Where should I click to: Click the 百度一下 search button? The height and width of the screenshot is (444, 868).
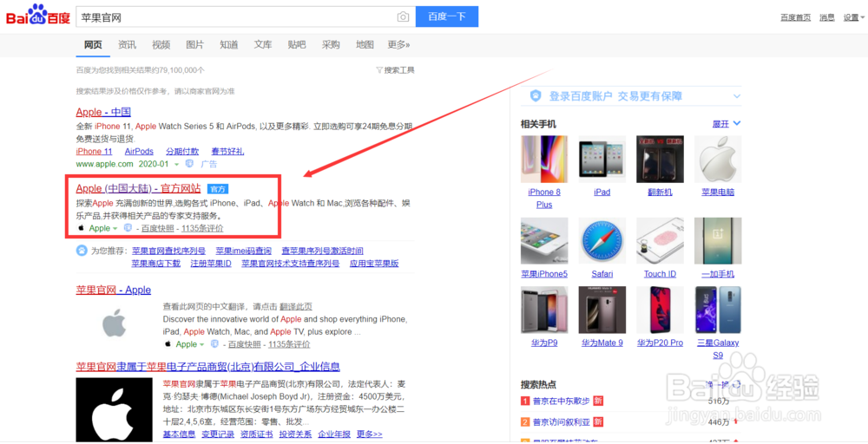point(447,16)
